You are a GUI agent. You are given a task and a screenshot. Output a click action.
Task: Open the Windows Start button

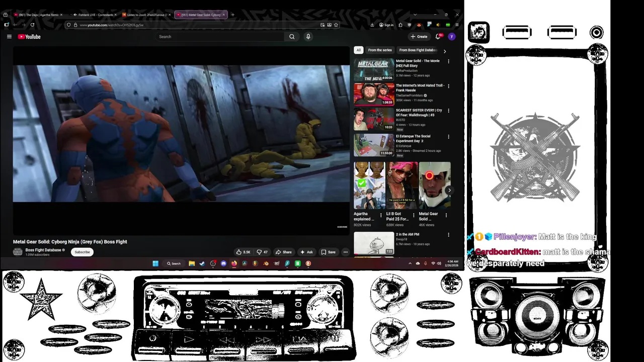point(155,263)
